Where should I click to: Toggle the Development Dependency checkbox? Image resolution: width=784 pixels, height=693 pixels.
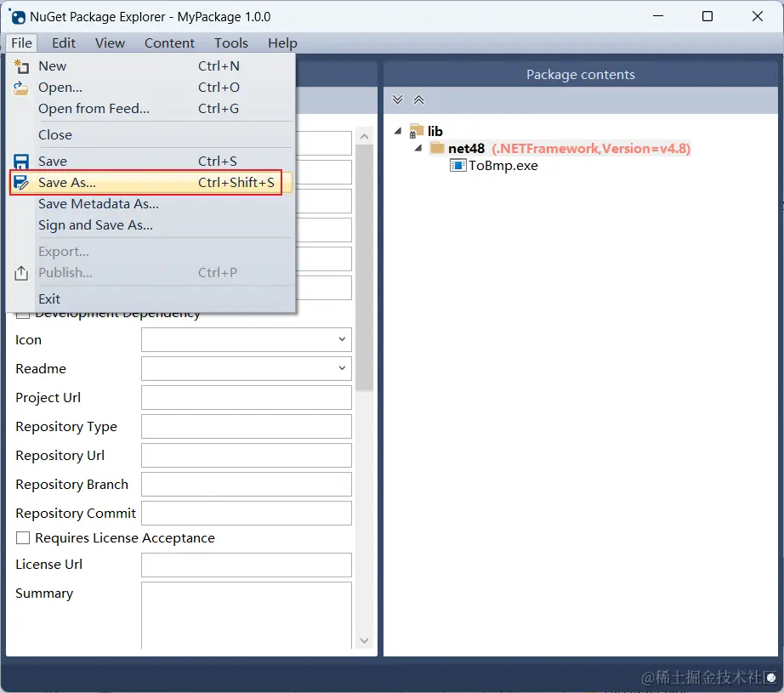click(x=23, y=315)
